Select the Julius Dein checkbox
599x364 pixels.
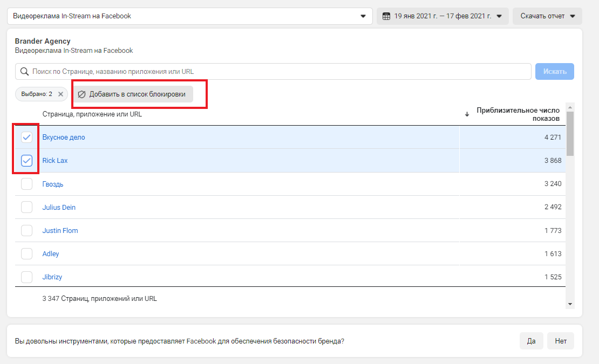tap(26, 207)
